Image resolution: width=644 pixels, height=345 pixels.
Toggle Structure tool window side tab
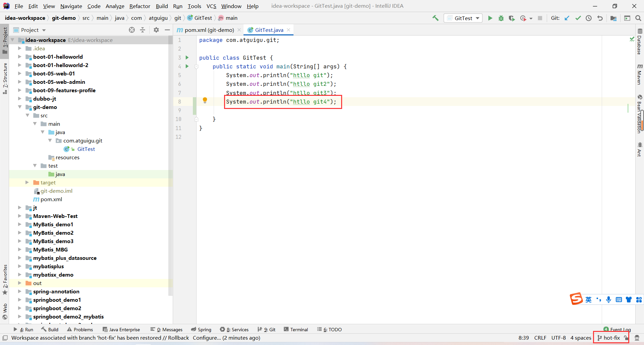coord(5,78)
